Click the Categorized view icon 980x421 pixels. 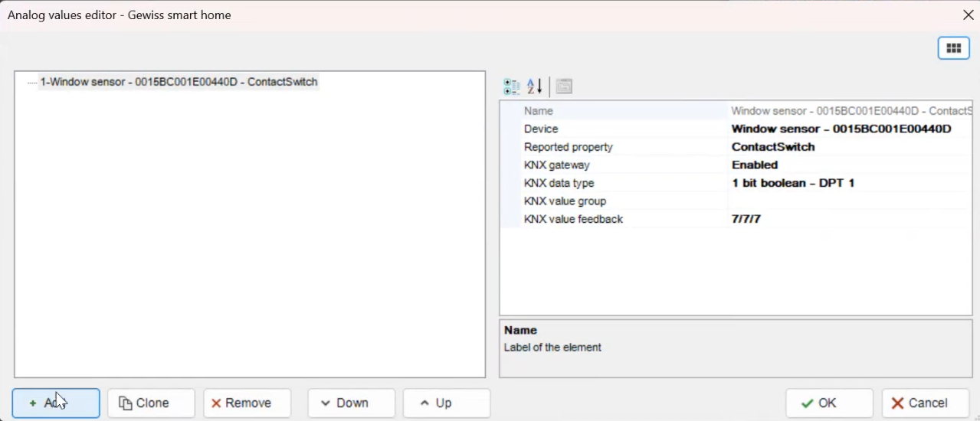coord(512,86)
